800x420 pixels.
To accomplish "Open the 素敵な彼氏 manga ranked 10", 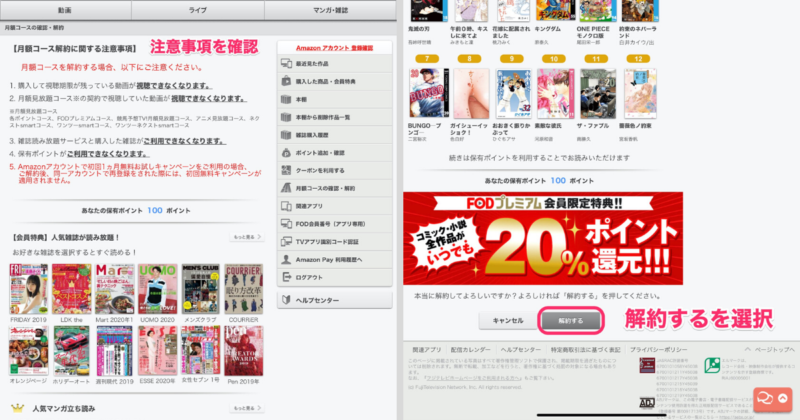I will pyautogui.click(x=555, y=93).
